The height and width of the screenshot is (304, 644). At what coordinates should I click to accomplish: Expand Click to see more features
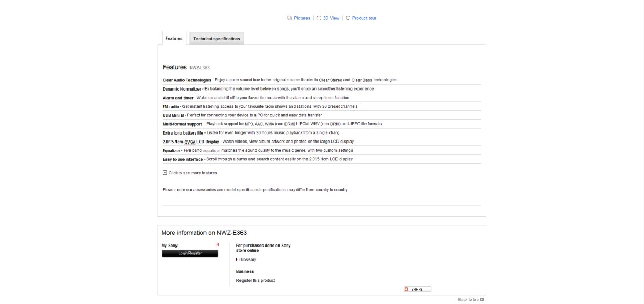pyautogui.click(x=193, y=173)
